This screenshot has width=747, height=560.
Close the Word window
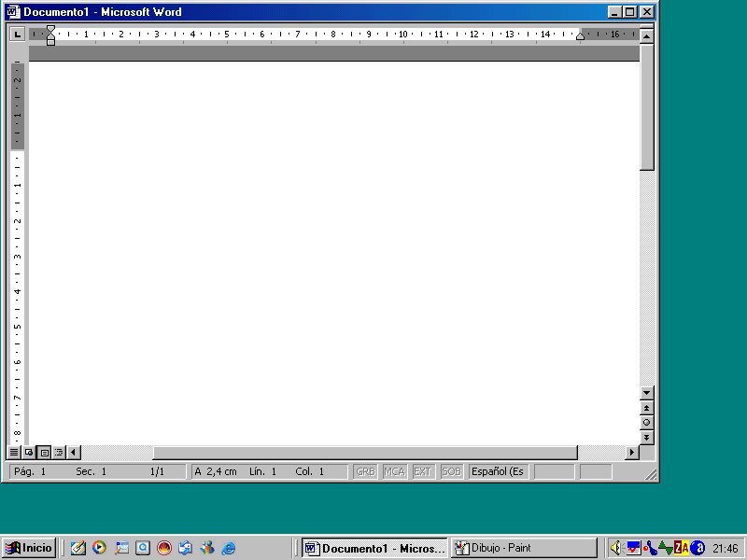[x=646, y=12]
